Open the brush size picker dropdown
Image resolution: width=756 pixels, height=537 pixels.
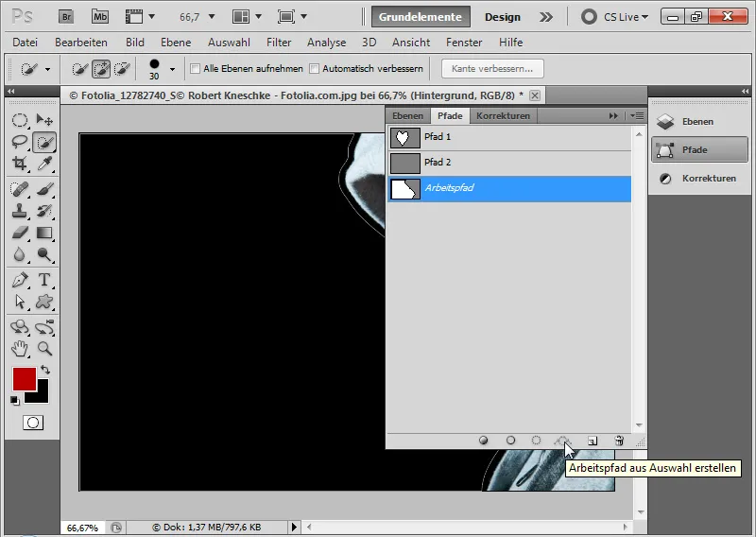click(x=172, y=69)
